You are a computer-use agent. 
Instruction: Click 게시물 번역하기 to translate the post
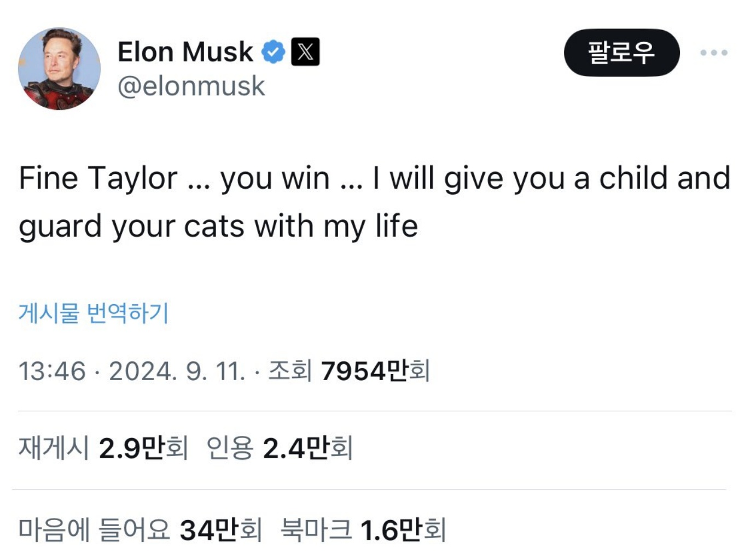point(94,313)
